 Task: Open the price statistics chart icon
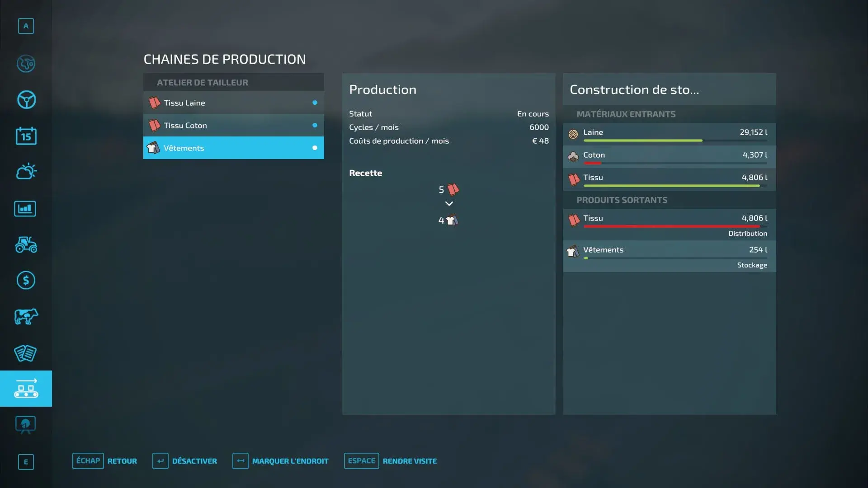25,209
